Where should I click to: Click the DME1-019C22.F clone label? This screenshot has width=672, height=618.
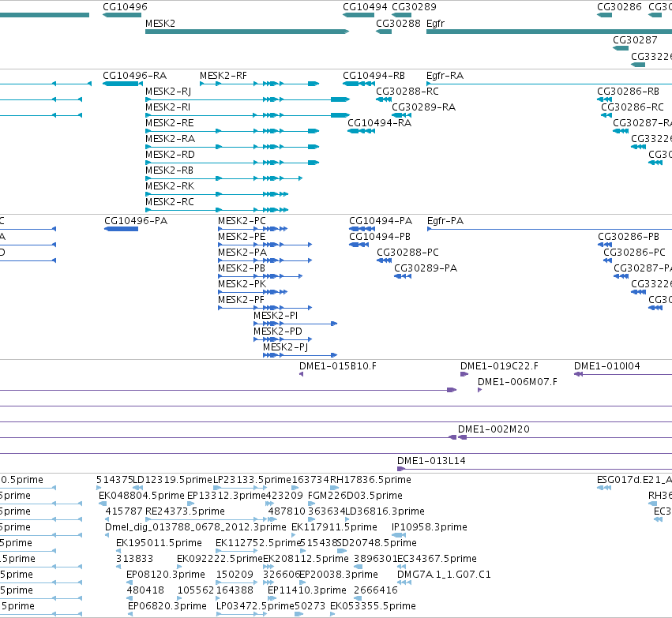pyautogui.click(x=499, y=366)
